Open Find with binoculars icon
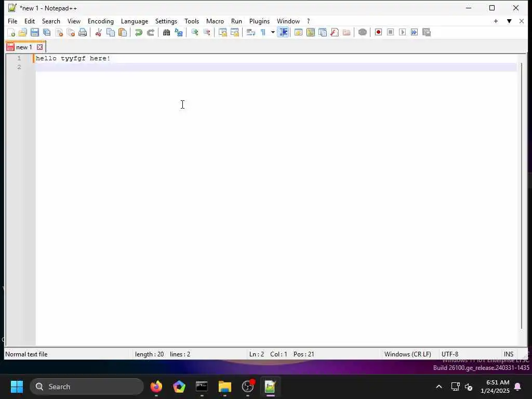532x399 pixels. [166, 32]
